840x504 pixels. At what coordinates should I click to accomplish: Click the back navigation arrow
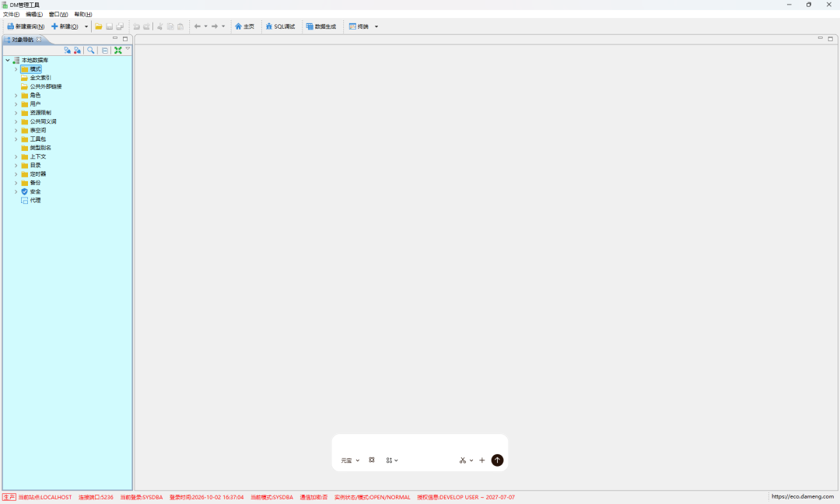pos(197,26)
